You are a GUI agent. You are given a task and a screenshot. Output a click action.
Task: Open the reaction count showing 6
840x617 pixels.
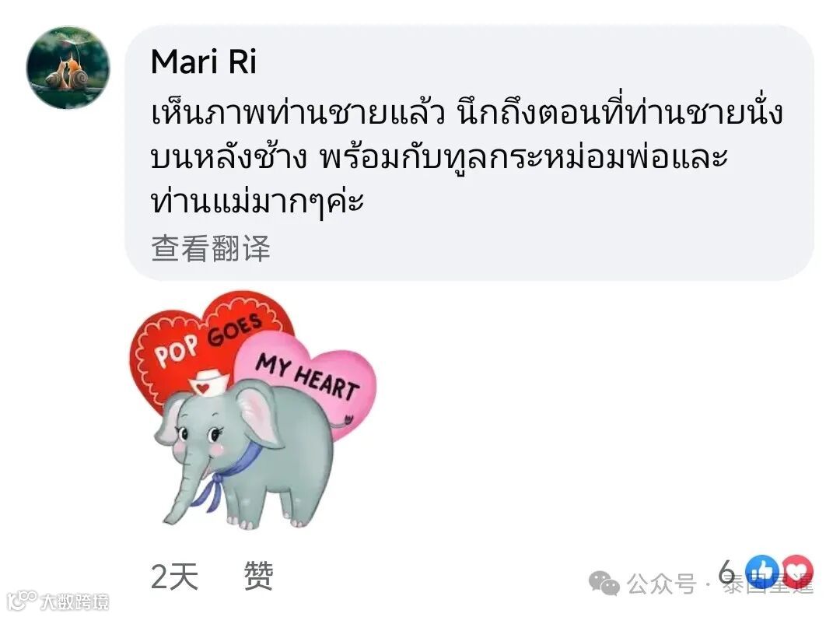727,571
